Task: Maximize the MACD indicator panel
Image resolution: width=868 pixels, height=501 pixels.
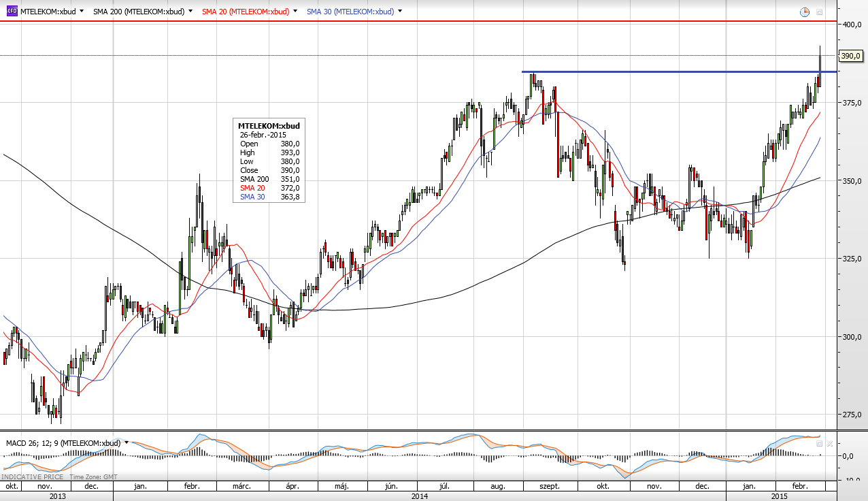Action: [820, 443]
